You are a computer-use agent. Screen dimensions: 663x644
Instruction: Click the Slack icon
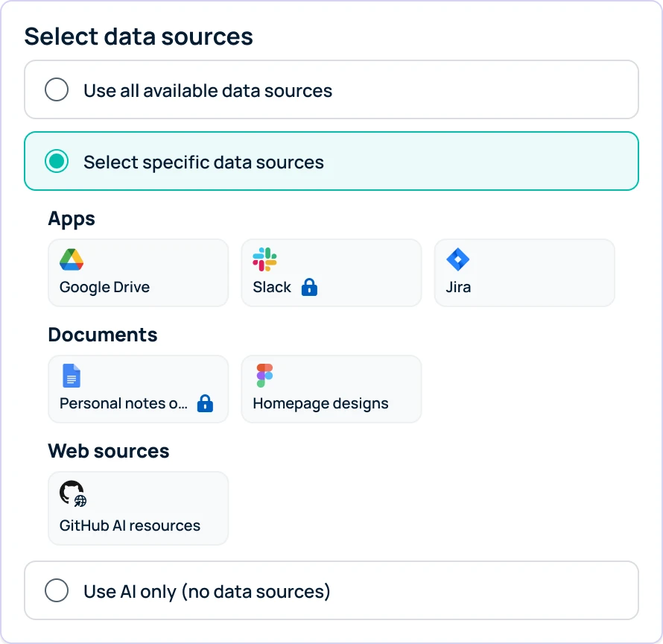tap(264, 259)
